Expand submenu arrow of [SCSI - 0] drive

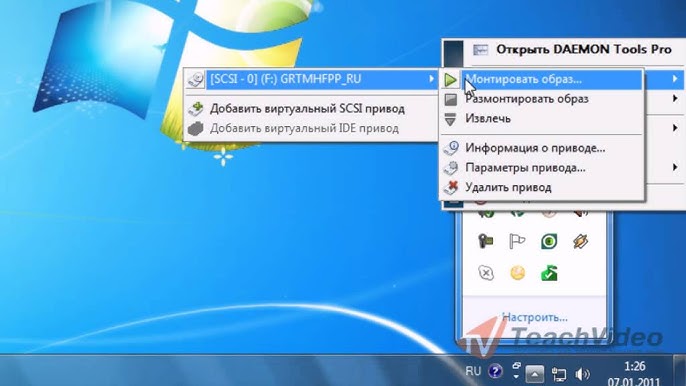tap(431, 79)
